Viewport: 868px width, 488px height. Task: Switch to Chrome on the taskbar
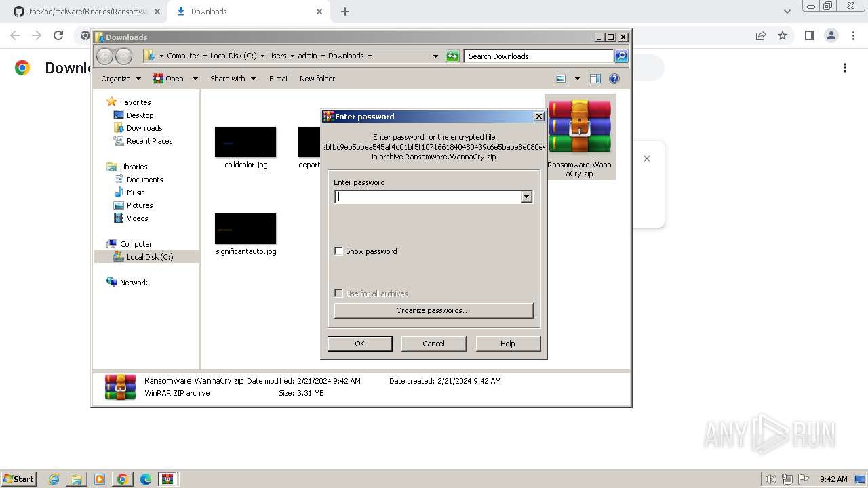tap(123, 479)
